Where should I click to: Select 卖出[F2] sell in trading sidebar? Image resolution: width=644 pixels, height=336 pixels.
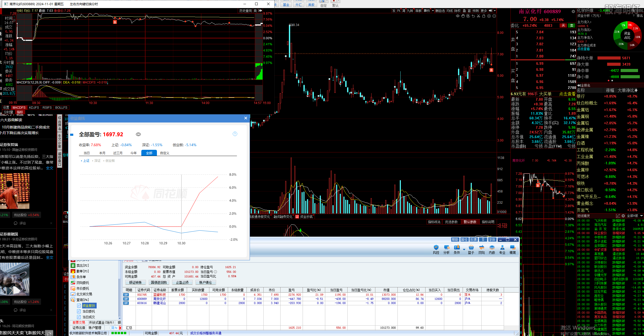point(80,266)
